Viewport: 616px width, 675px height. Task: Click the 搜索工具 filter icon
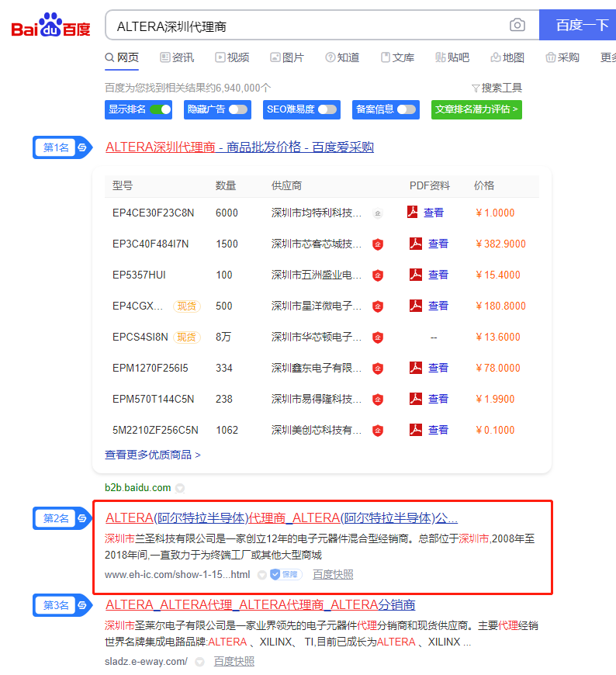(x=476, y=88)
